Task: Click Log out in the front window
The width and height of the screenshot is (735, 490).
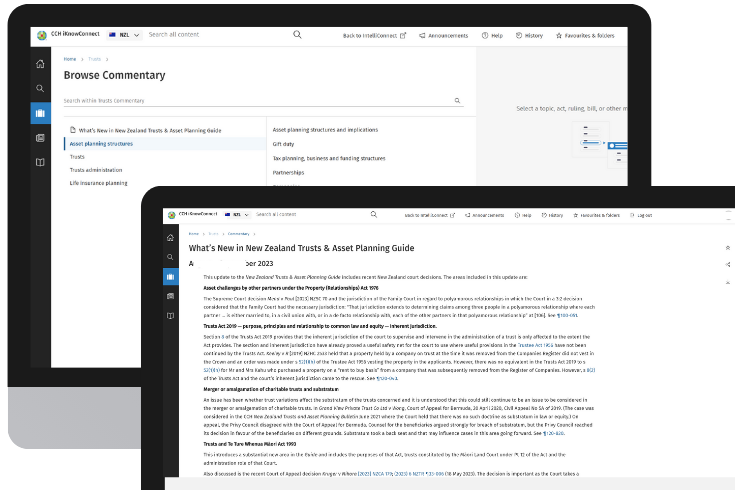Action: (x=639, y=215)
